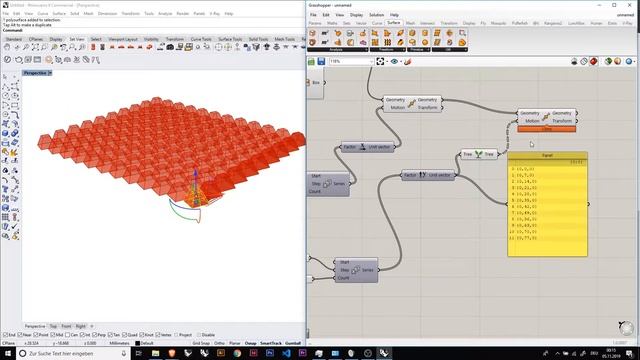640x360 pixels.
Task: Open Grasshopper Solution menu
Action: [x=376, y=15]
